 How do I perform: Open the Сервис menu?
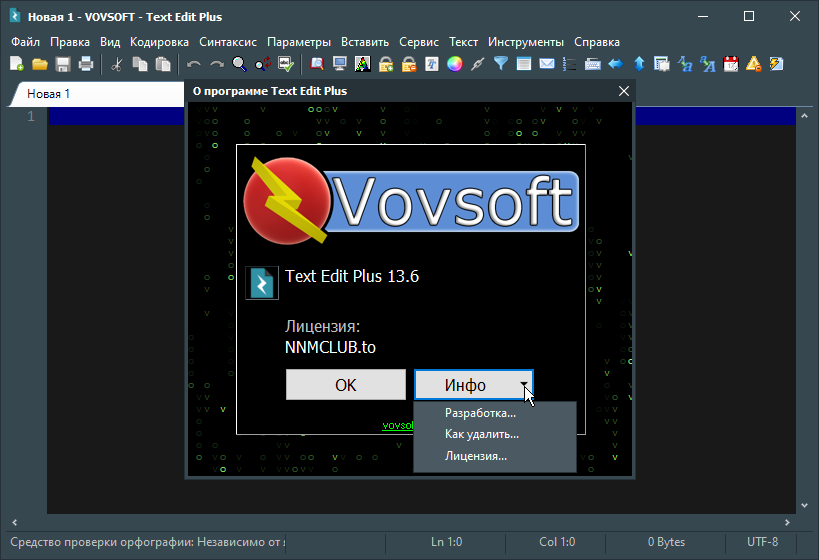[x=419, y=42]
